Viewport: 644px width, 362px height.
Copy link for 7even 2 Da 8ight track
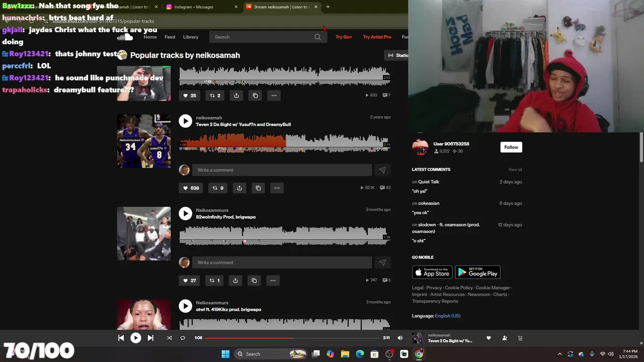tap(258, 188)
